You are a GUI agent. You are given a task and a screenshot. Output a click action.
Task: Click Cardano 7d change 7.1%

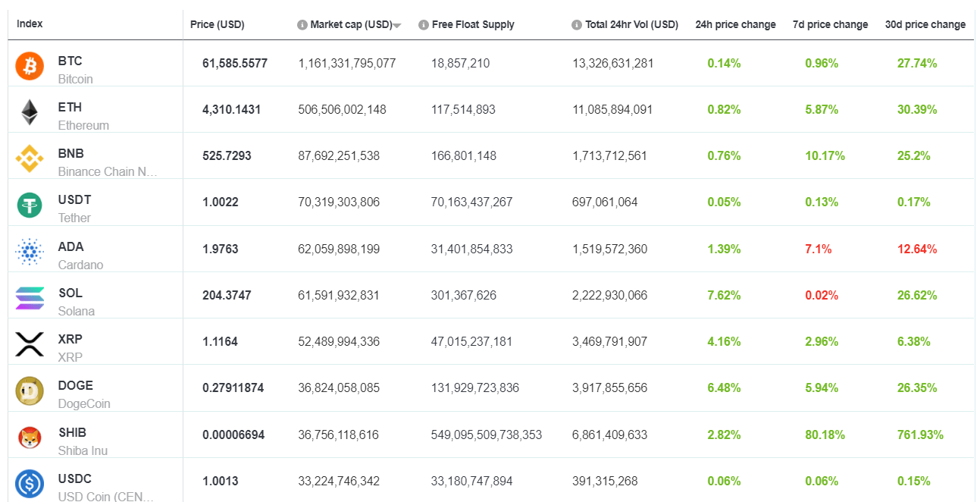coord(818,249)
